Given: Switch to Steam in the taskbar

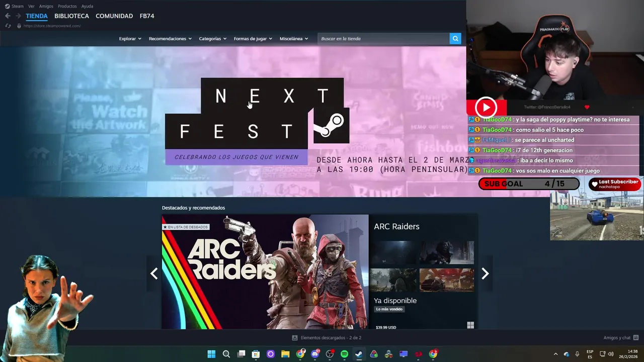Looking at the screenshot, I should pyautogui.click(x=359, y=354).
